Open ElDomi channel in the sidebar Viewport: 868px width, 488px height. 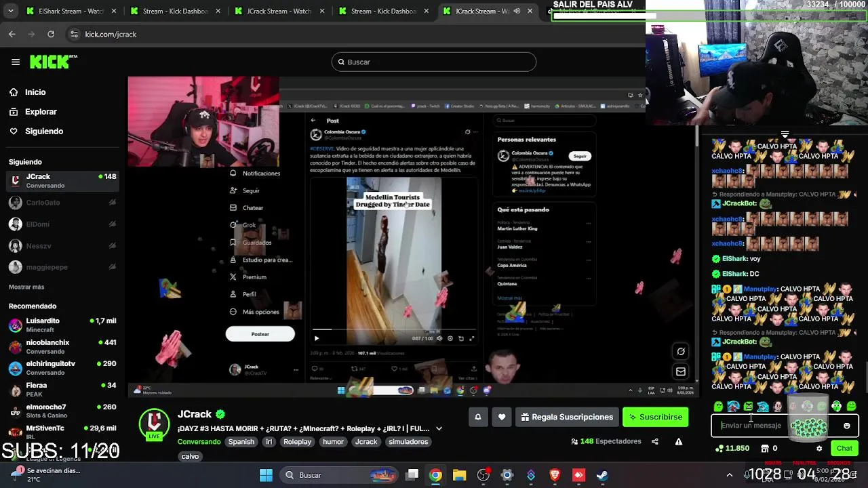62,224
